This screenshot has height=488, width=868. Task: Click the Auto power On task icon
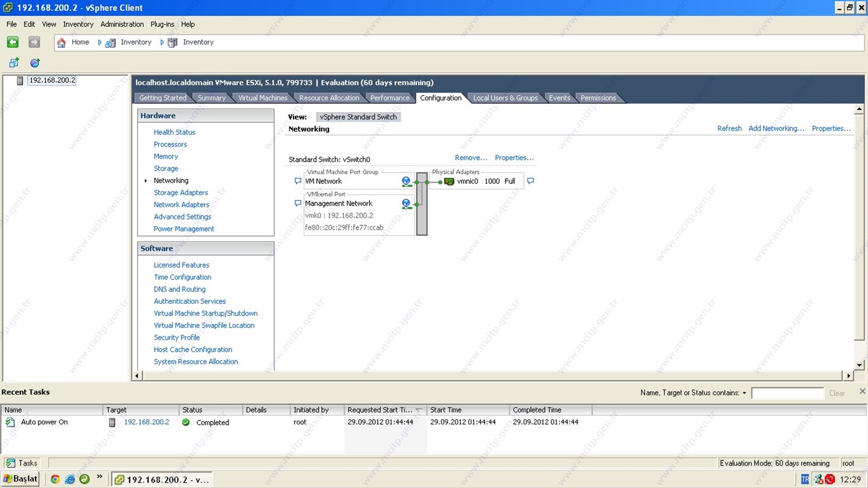pos(10,422)
